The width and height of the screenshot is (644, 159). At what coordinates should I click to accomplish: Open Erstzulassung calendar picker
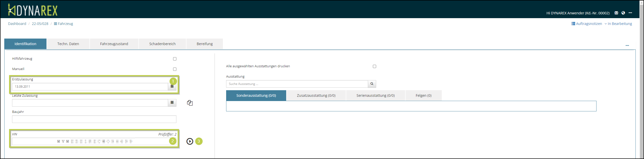[x=172, y=86]
